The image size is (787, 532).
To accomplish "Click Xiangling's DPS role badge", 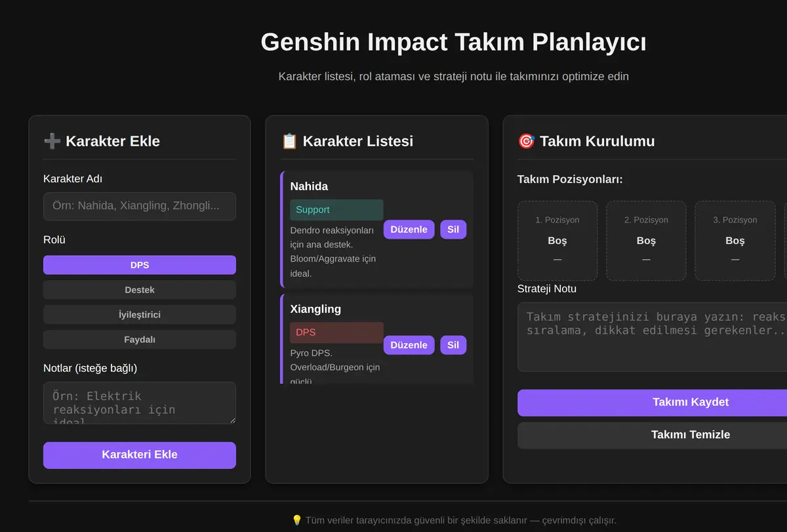I will click(336, 333).
